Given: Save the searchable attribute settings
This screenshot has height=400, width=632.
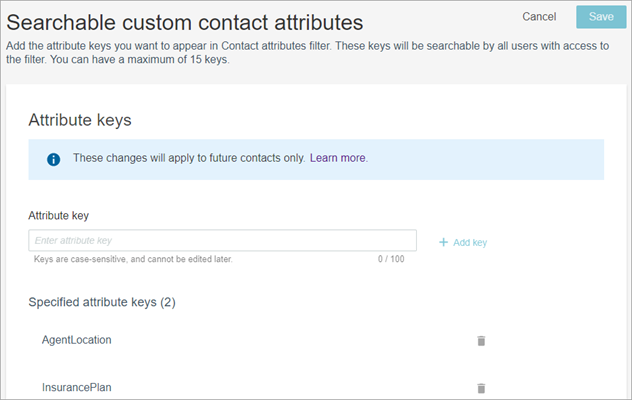Looking at the screenshot, I should 601,17.
